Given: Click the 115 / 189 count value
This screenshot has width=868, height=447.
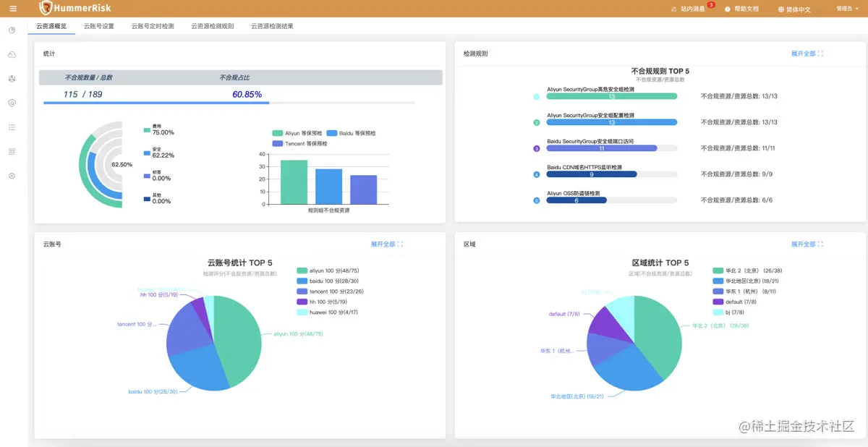Looking at the screenshot, I should pyautogui.click(x=82, y=94).
